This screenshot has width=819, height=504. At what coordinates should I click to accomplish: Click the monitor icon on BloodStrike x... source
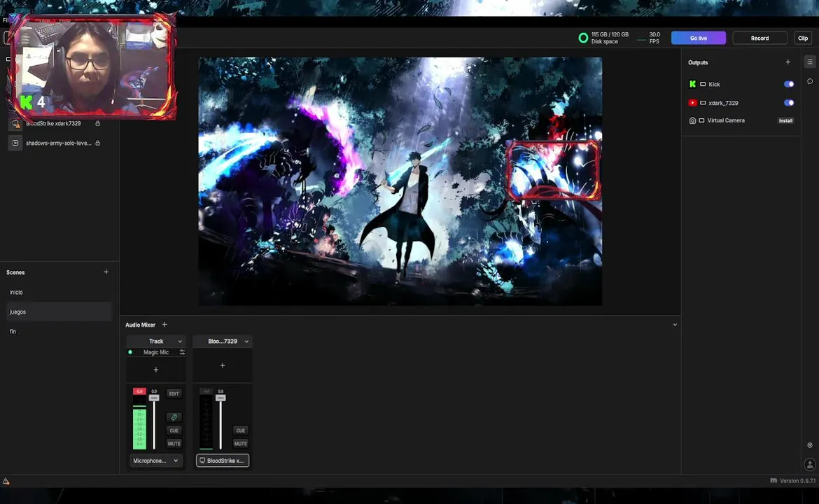point(202,461)
